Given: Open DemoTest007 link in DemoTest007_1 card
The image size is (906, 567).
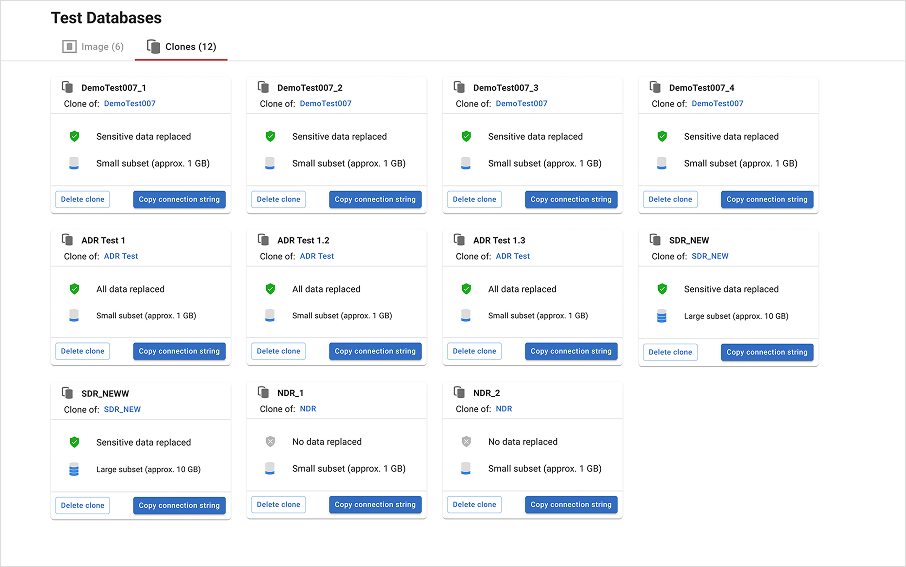Looking at the screenshot, I should (x=129, y=104).
